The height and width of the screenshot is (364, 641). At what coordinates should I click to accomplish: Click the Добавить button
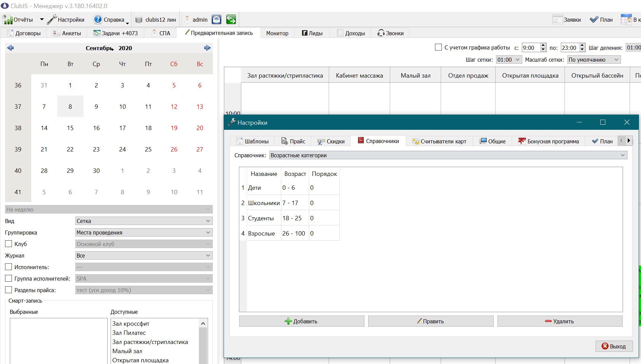pyautogui.click(x=302, y=321)
